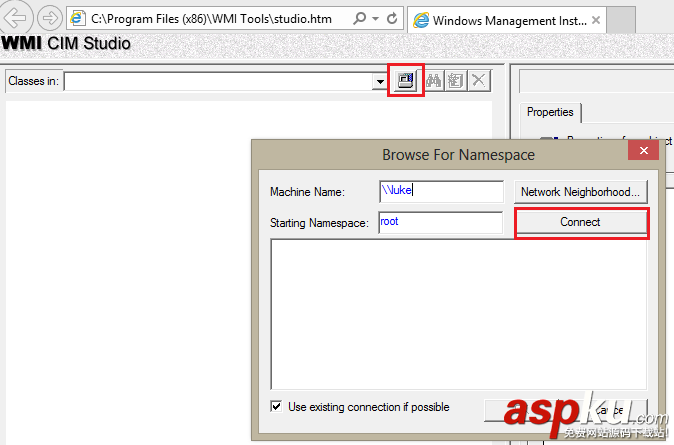Screen dimensions: 674x445
Task: Click the Refresh icon in the address bar
Action: (x=392, y=18)
